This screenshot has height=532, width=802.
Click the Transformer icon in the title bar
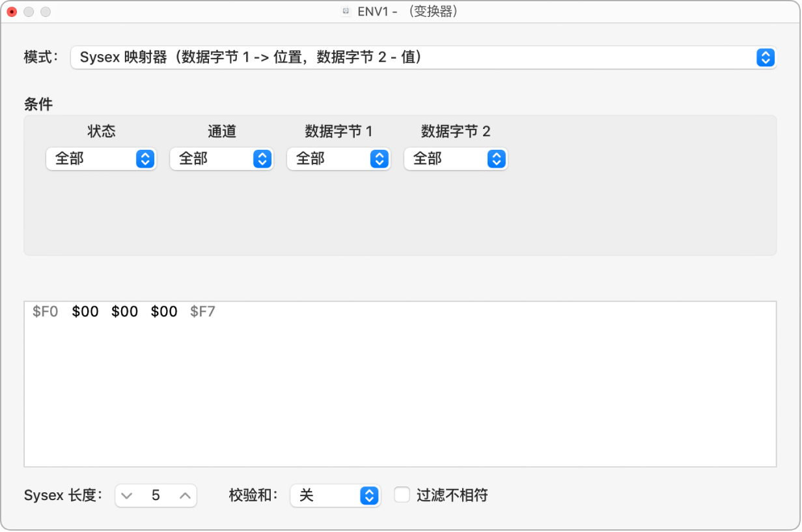click(x=345, y=11)
